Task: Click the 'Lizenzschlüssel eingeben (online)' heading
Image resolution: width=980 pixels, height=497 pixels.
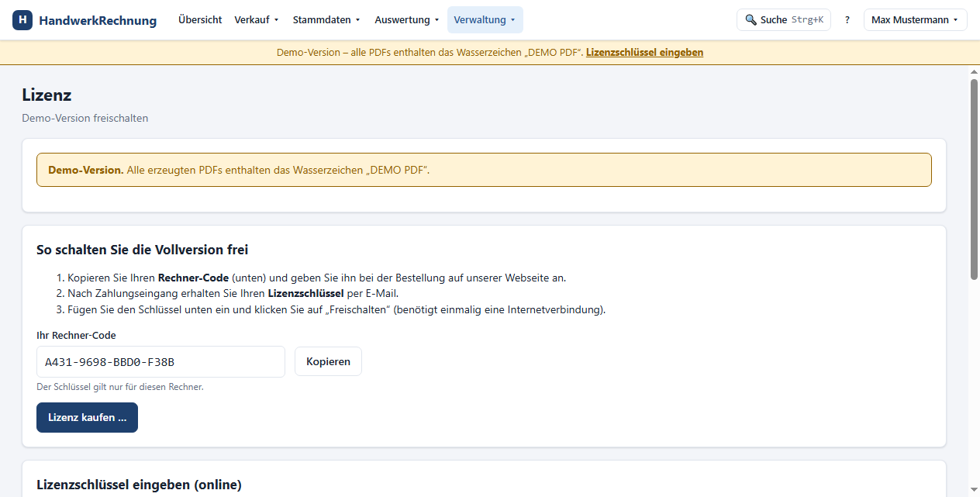Action: 139,485
